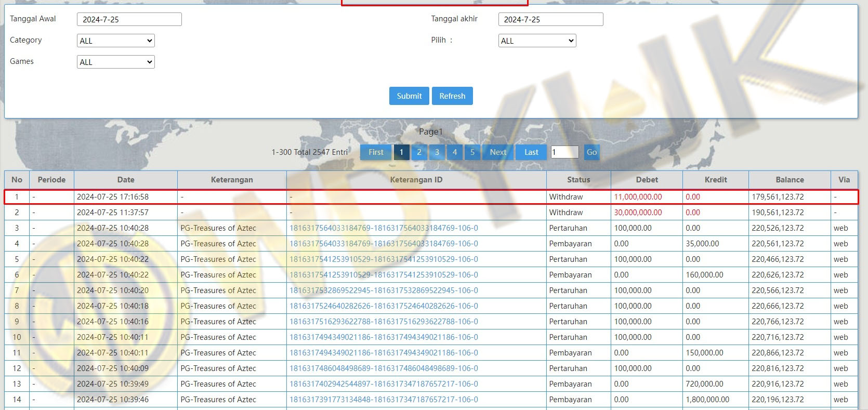Open link 18163175412539 10529 in row 5
Screen dimensions: 868x410
[x=384, y=259]
